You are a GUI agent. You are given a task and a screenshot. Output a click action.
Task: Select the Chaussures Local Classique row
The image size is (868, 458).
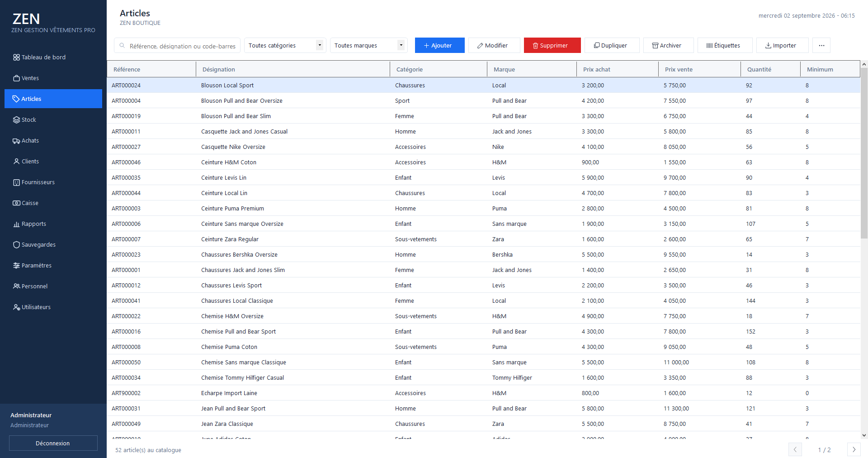click(x=484, y=301)
